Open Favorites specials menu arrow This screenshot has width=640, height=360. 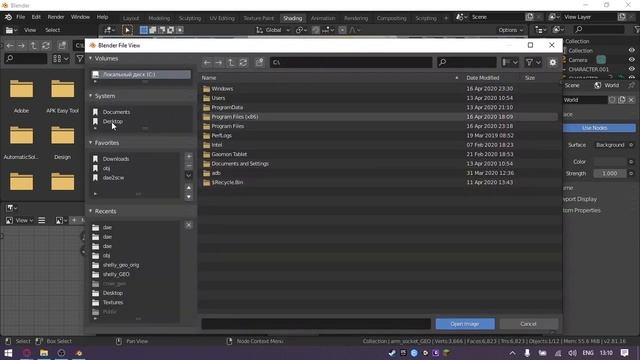pyautogui.click(x=189, y=175)
